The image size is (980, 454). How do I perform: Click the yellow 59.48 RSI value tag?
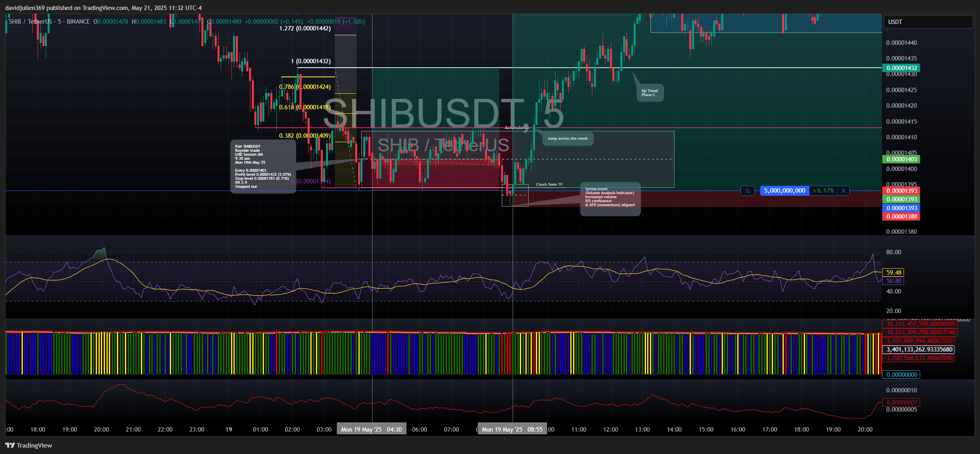893,273
